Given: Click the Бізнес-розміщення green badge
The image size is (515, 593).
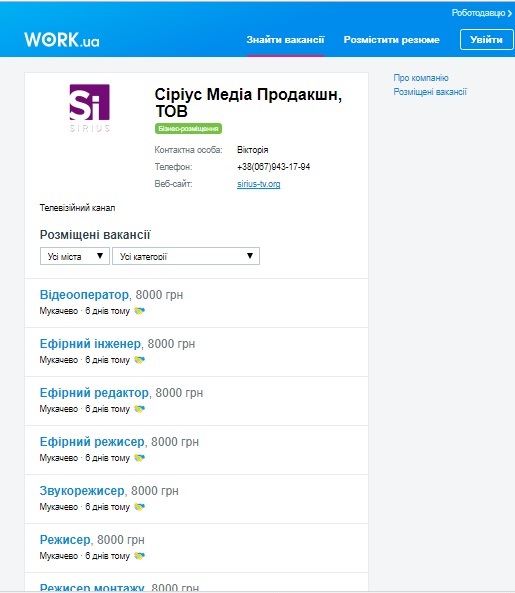Looking at the screenshot, I should 188,129.
